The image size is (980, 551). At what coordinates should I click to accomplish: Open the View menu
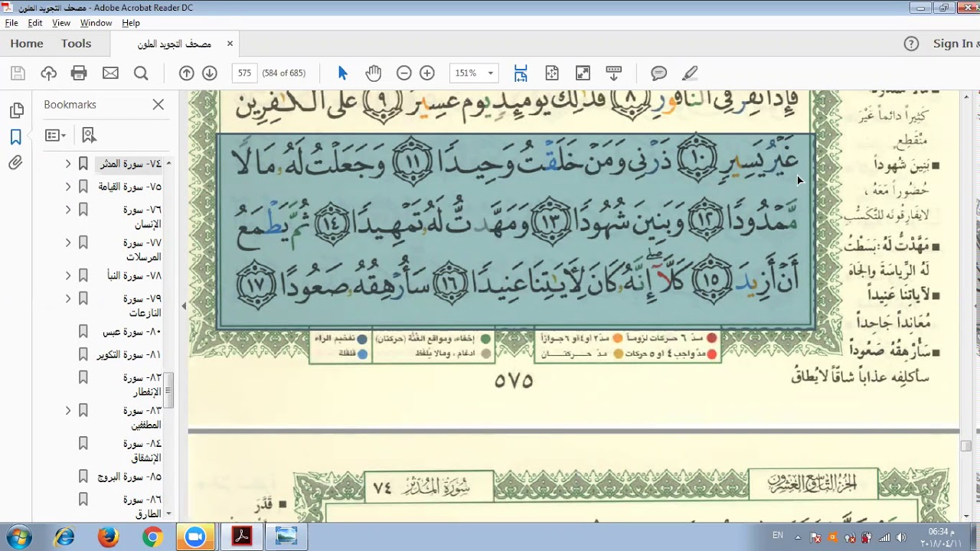[61, 23]
